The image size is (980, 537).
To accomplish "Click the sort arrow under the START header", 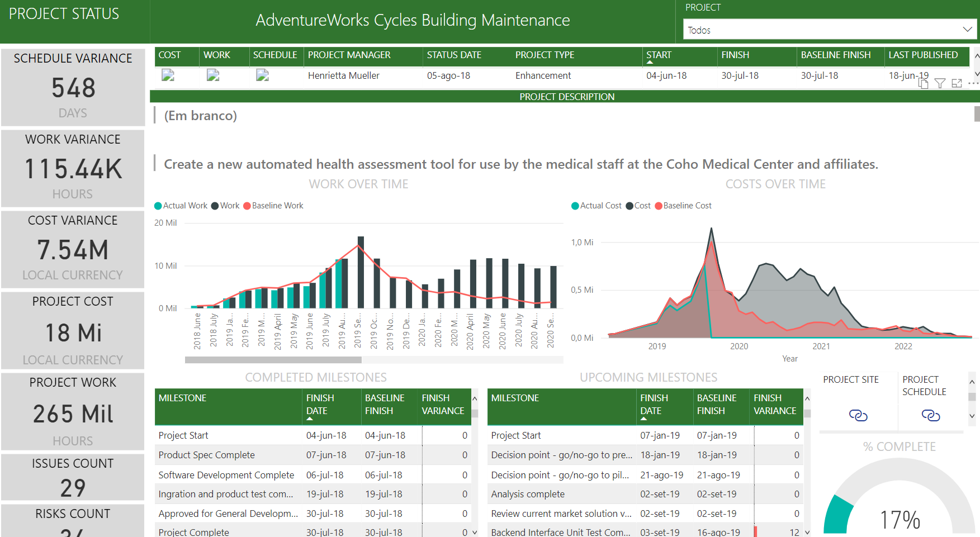I will click(650, 63).
